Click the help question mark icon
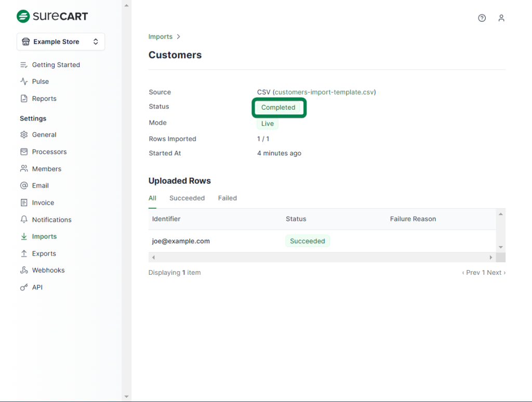 [482, 18]
